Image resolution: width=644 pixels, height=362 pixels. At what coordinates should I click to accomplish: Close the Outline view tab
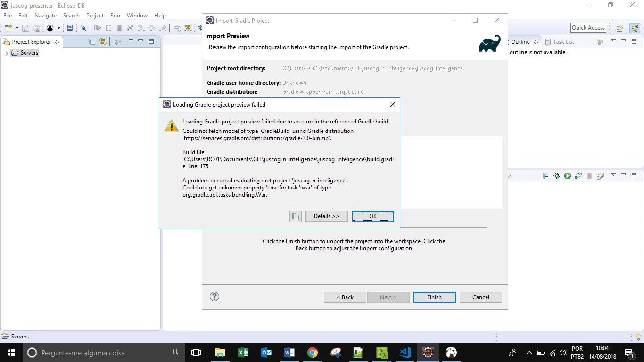[x=536, y=42]
